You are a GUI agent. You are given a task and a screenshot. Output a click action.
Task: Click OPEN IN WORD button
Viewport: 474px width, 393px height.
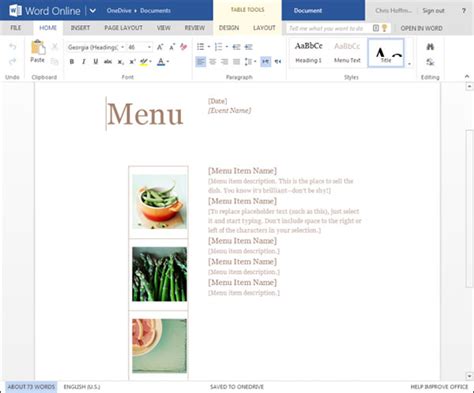click(x=421, y=28)
